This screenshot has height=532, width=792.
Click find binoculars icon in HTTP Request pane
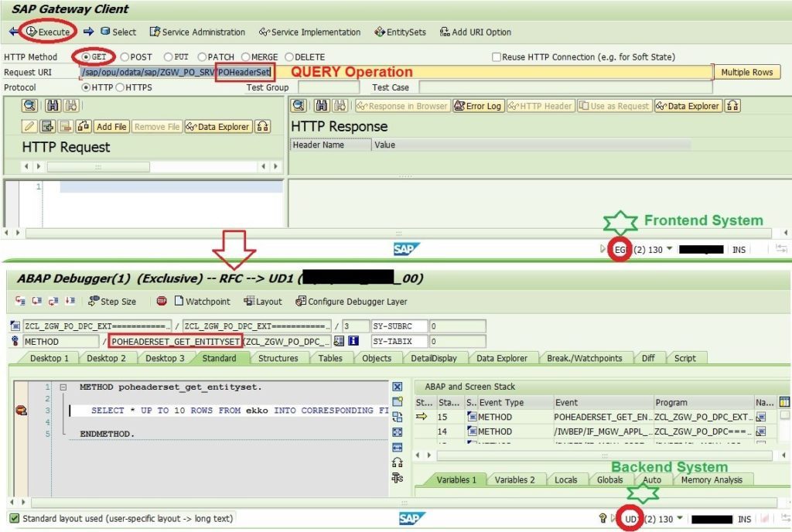(x=53, y=105)
